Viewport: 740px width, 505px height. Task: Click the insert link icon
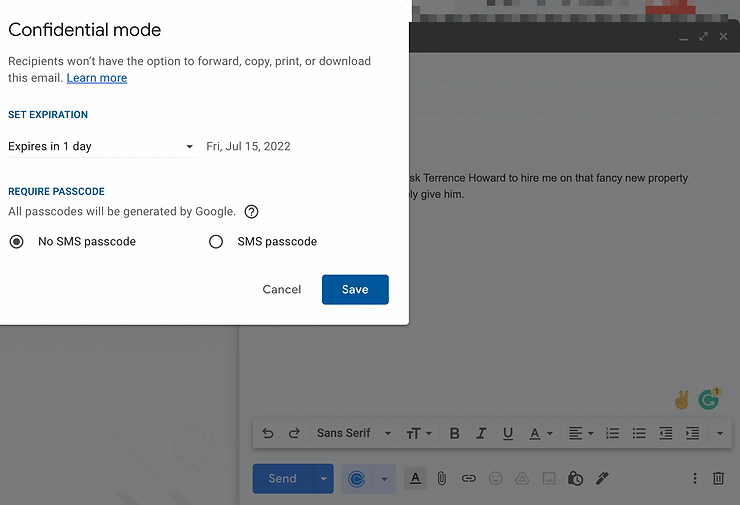tap(468, 479)
